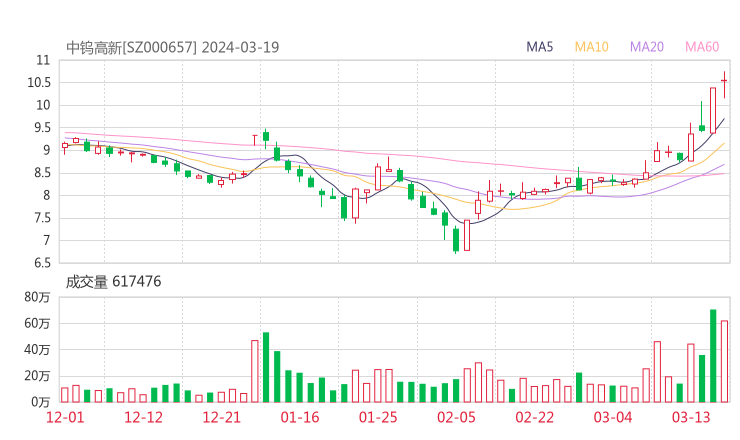Click the 成交量 617476 volume label
The width and height of the screenshot is (740, 440).
[113, 282]
